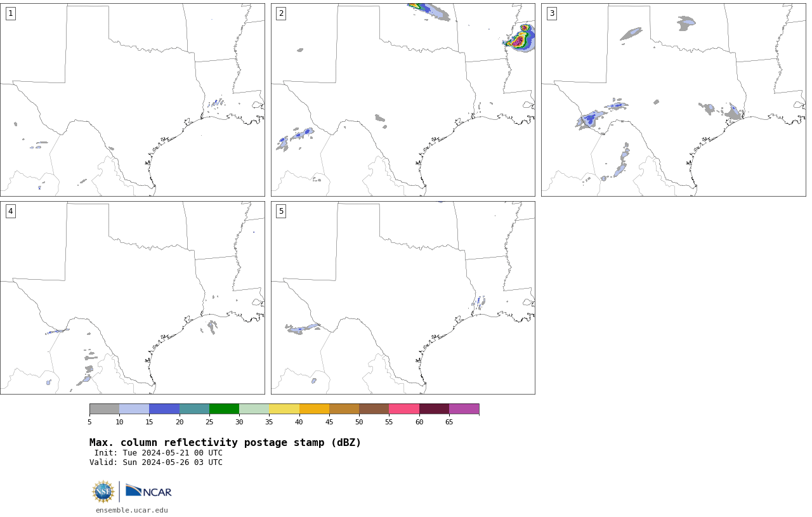
Task: Click the ensemble.ucar.edu text
Action: (x=132, y=510)
